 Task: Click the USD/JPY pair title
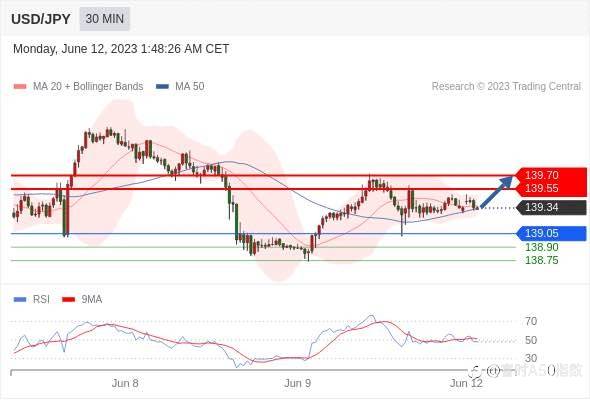pos(41,19)
